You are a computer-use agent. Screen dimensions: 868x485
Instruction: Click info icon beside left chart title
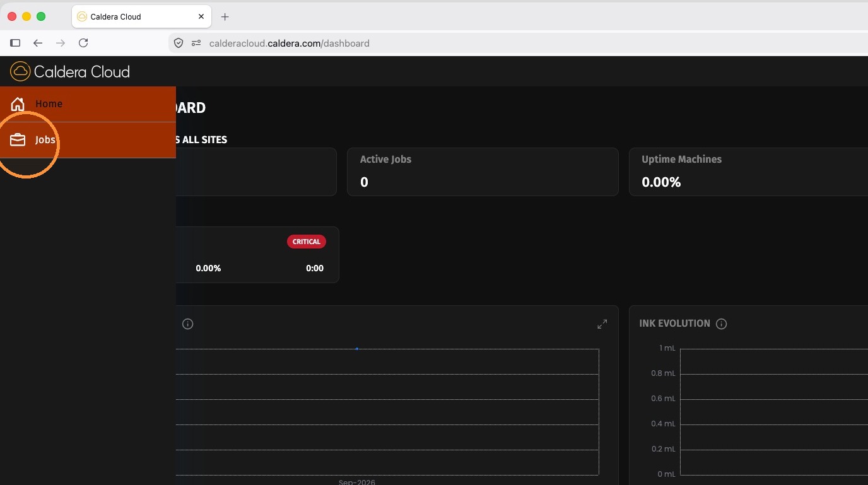pyautogui.click(x=187, y=324)
